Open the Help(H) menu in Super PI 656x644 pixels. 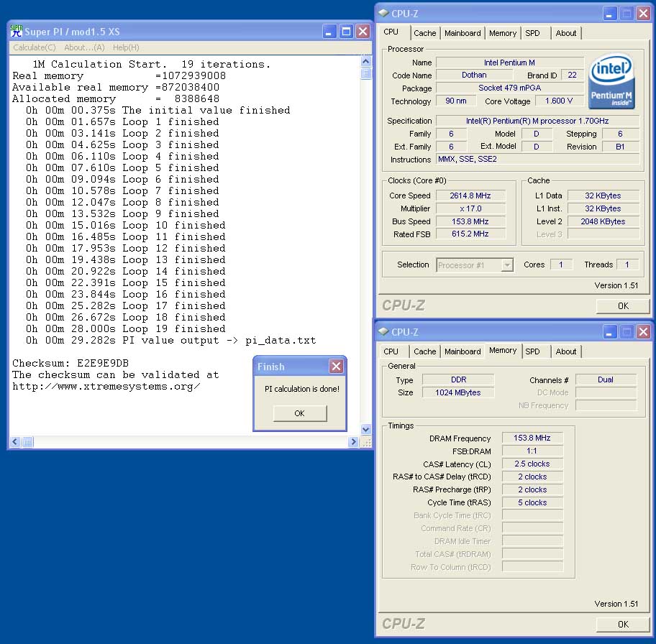(x=126, y=47)
